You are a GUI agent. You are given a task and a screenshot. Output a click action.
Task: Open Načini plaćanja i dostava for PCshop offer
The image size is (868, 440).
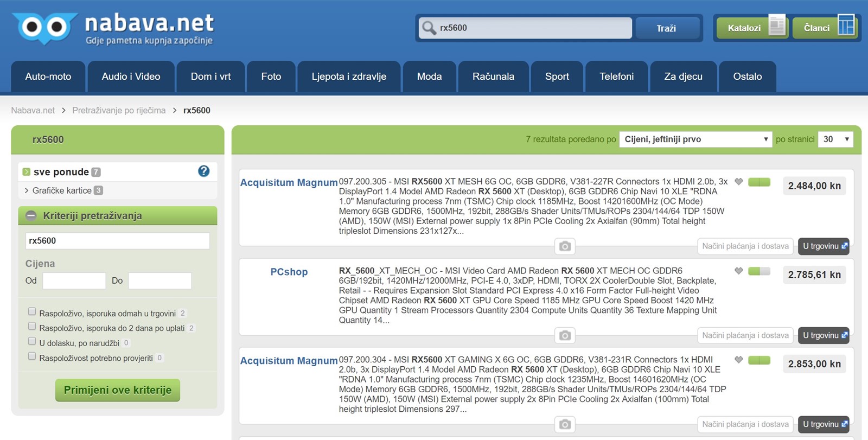(x=745, y=335)
